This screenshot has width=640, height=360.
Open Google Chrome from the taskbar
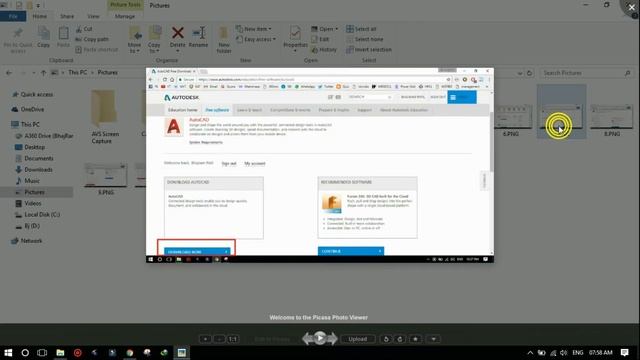pos(130,352)
